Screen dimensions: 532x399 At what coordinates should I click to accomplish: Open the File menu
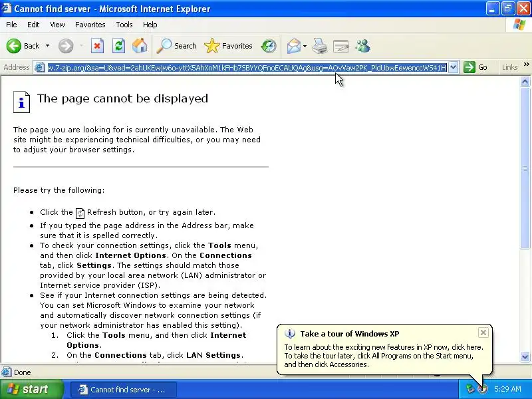(x=11, y=25)
